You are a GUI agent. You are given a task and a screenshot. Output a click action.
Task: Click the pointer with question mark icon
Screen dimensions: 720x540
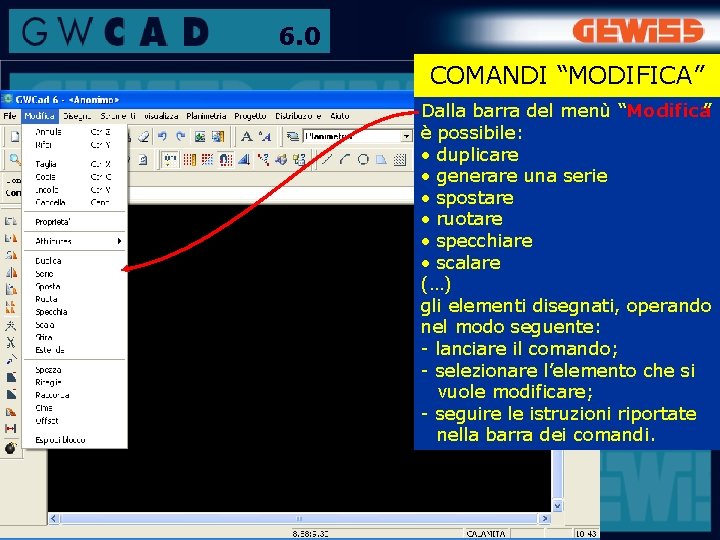coord(263,160)
